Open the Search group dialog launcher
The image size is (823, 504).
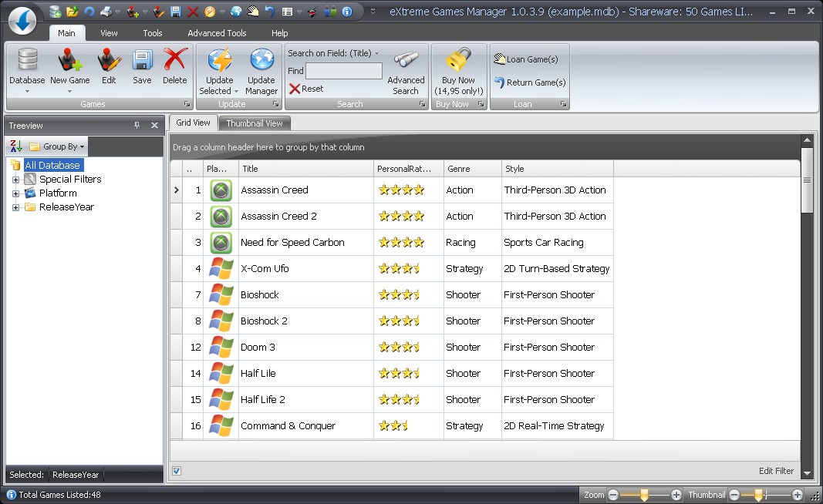[422, 104]
